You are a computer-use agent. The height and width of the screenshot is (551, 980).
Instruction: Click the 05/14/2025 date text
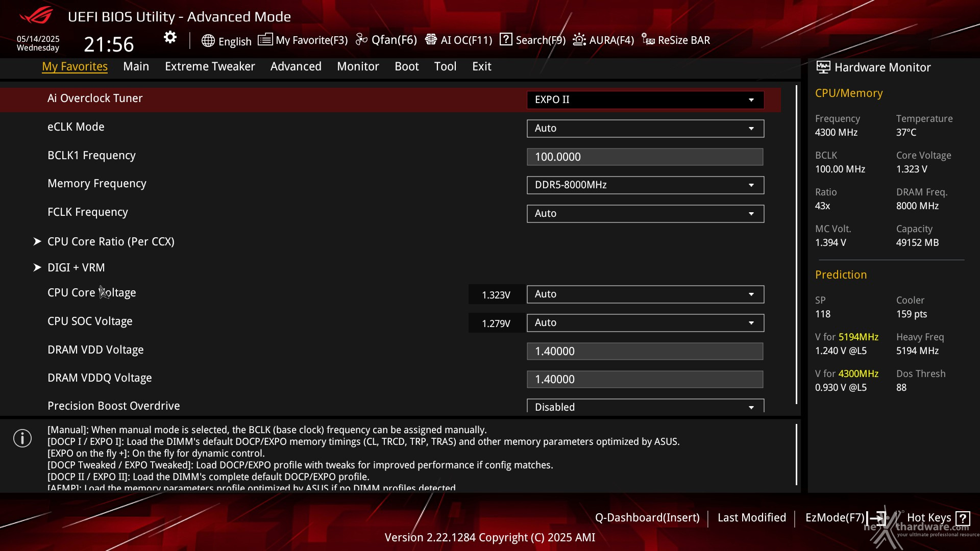[38, 39]
